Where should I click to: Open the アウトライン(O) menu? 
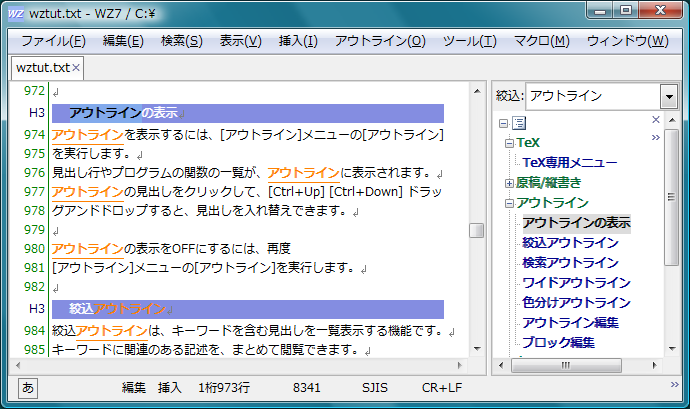[x=380, y=41]
